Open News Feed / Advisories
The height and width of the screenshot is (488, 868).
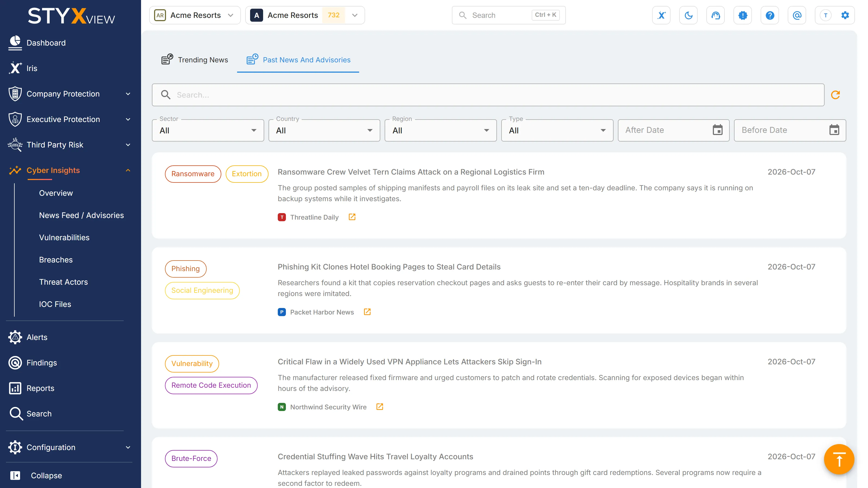(x=82, y=215)
